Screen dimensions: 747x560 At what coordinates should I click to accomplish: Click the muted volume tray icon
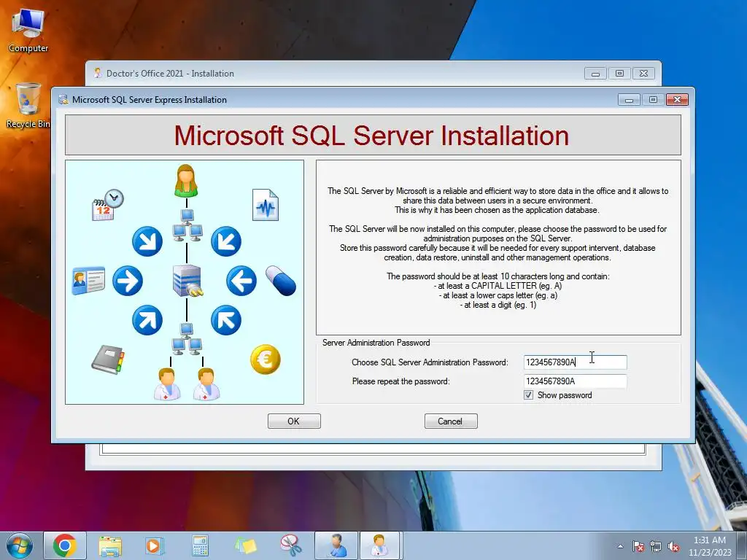point(673,546)
